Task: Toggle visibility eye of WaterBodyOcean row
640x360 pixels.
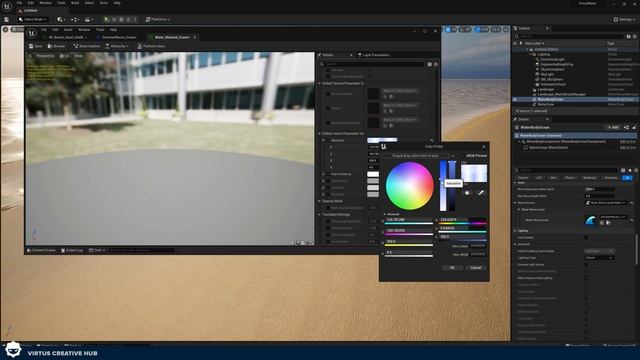Action: (515, 99)
